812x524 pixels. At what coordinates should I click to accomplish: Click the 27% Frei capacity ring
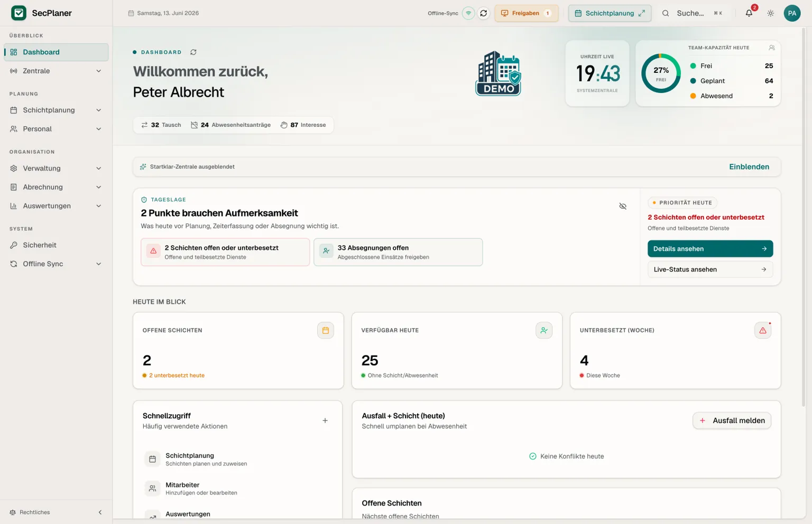(661, 73)
